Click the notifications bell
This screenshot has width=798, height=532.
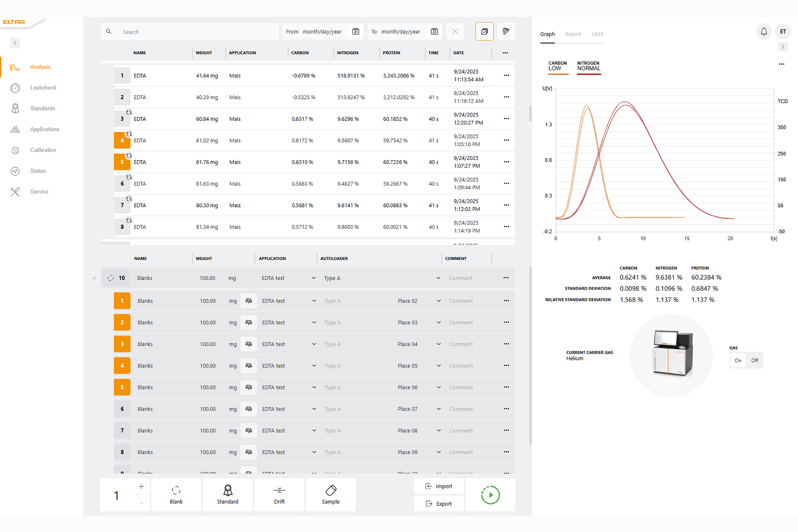[x=763, y=31]
